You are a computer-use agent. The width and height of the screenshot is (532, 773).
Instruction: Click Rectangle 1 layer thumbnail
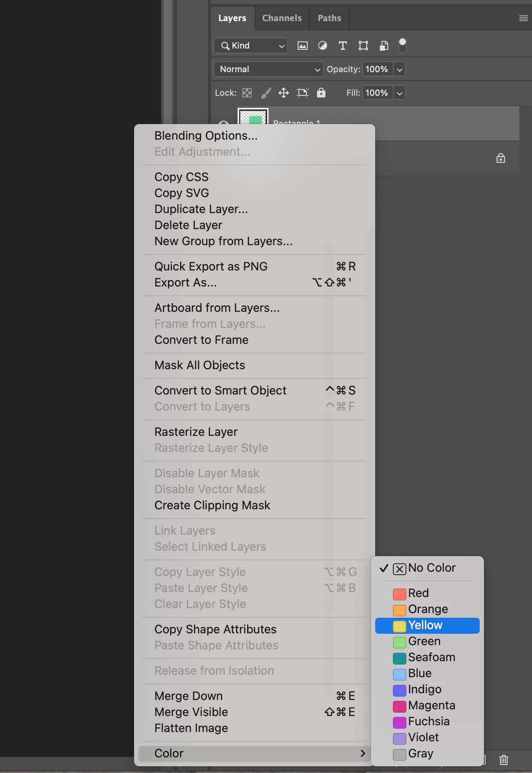253,117
